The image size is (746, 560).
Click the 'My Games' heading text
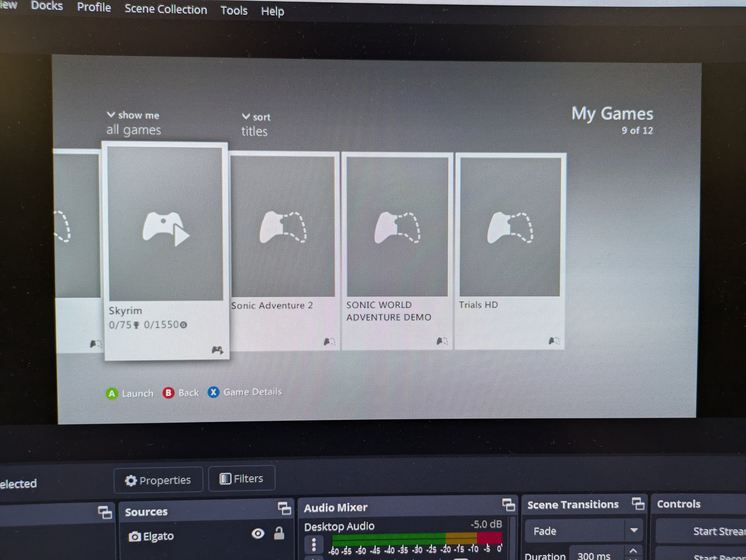612,114
